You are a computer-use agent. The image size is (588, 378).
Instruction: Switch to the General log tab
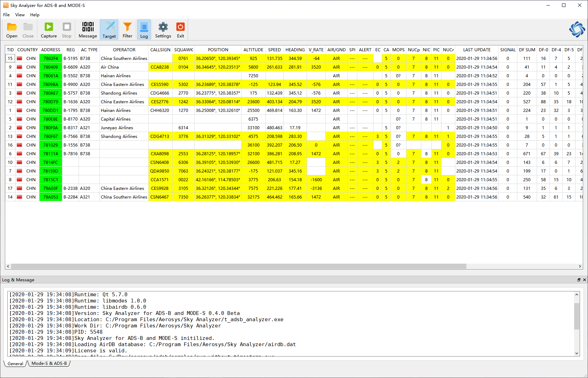pos(15,363)
